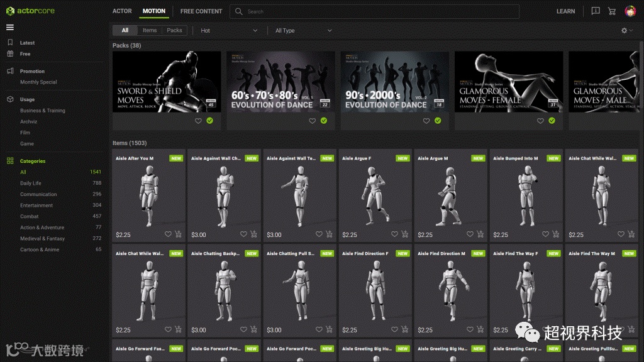
Task: Click the user profile avatar
Action: (x=630, y=11)
